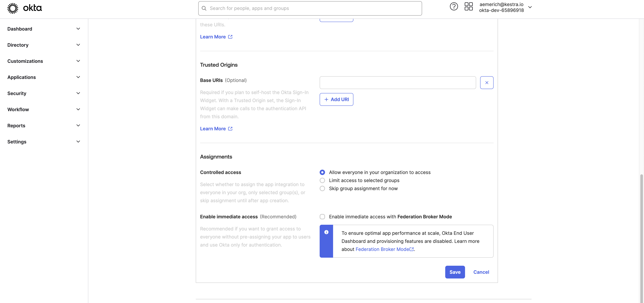
Task: Open the help question mark icon
Action: point(454,7)
